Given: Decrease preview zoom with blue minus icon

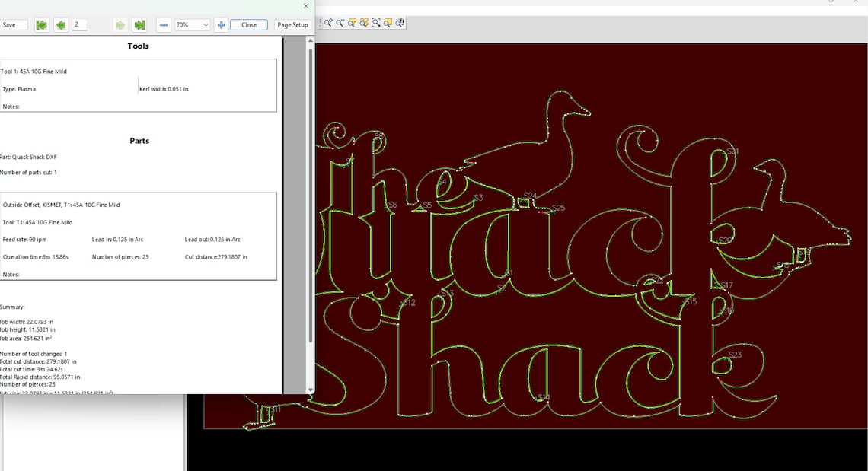Looking at the screenshot, I should 163,24.
